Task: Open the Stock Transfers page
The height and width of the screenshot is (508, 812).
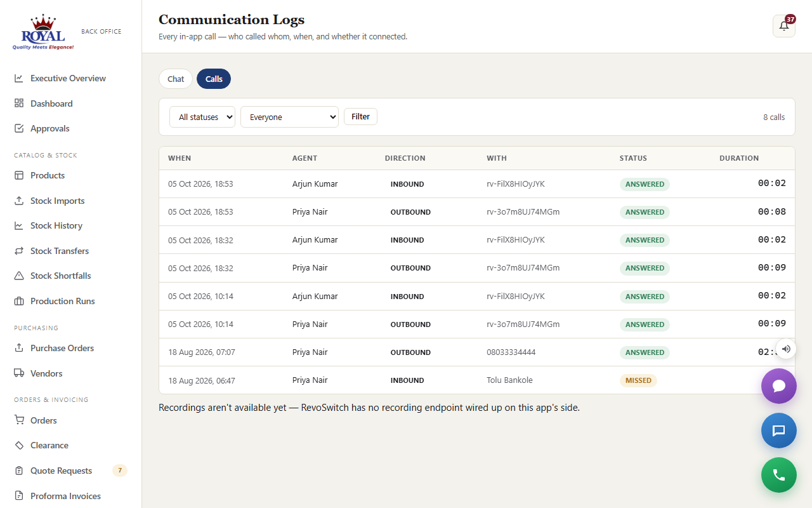Action: (60, 251)
